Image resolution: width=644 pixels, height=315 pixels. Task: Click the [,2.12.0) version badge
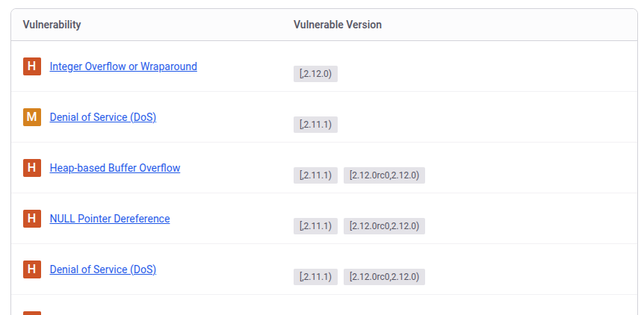(x=315, y=74)
